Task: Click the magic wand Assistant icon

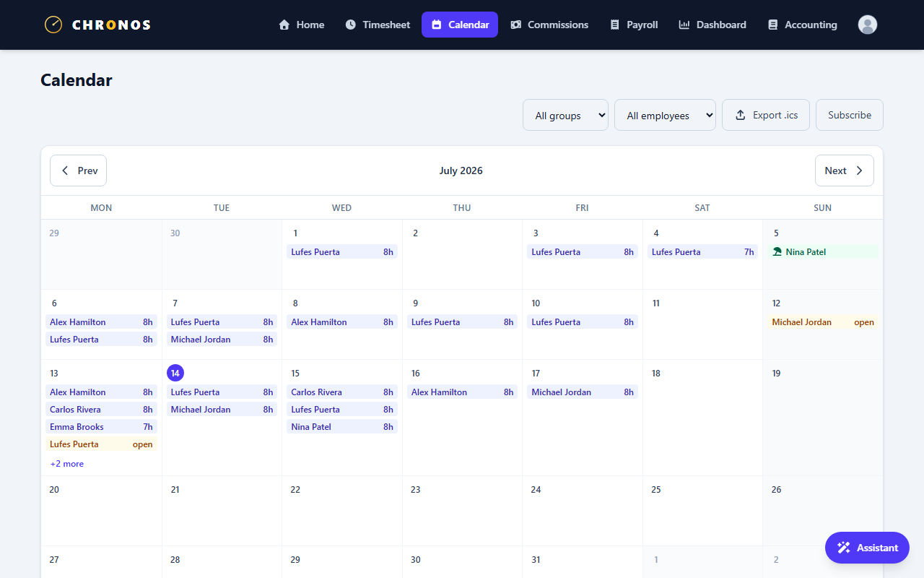Action: [843, 548]
